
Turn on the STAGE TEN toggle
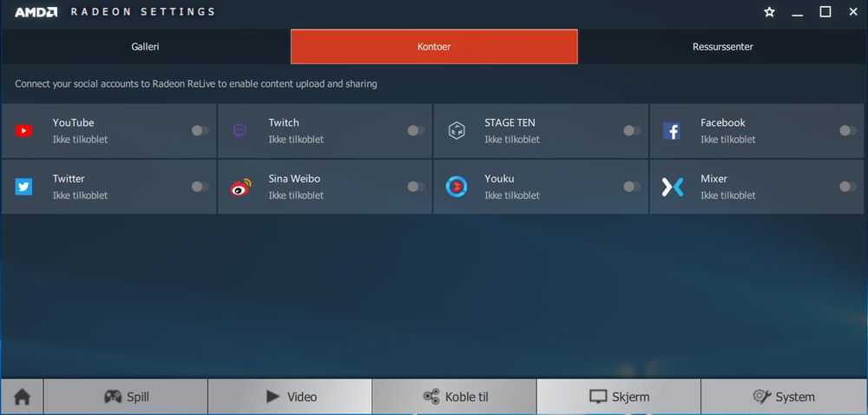coord(632,130)
